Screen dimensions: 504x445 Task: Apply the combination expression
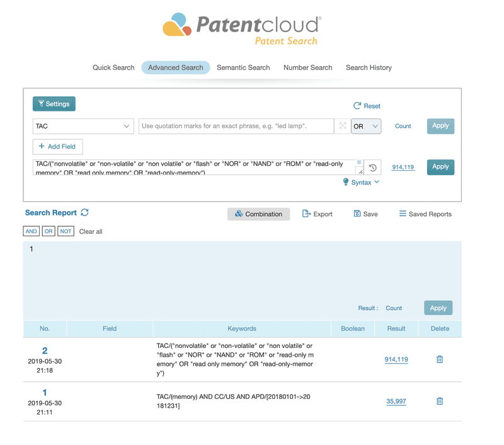tap(438, 308)
